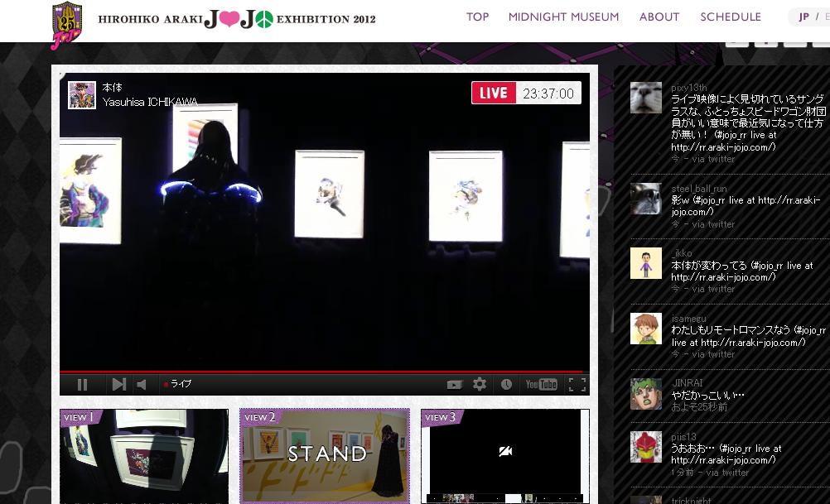Image resolution: width=830 pixels, height=504 pixels.
Task: Switch site language to JP
Action: pos(803,17)
